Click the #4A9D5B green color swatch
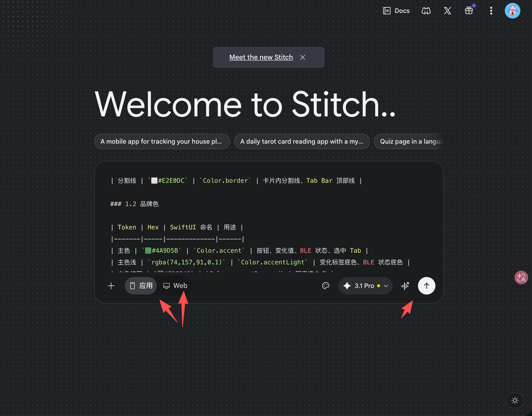 pyautogui.click(x=148, y=251)
